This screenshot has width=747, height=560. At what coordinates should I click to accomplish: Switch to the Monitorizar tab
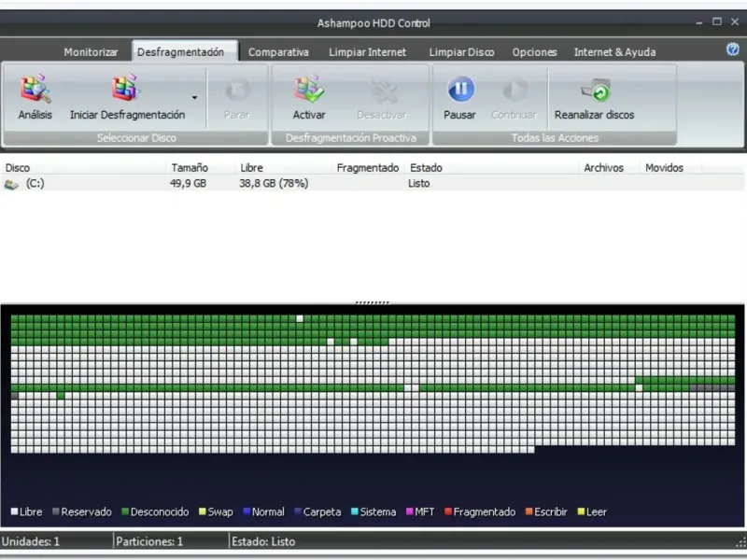[x=91, y=52]
